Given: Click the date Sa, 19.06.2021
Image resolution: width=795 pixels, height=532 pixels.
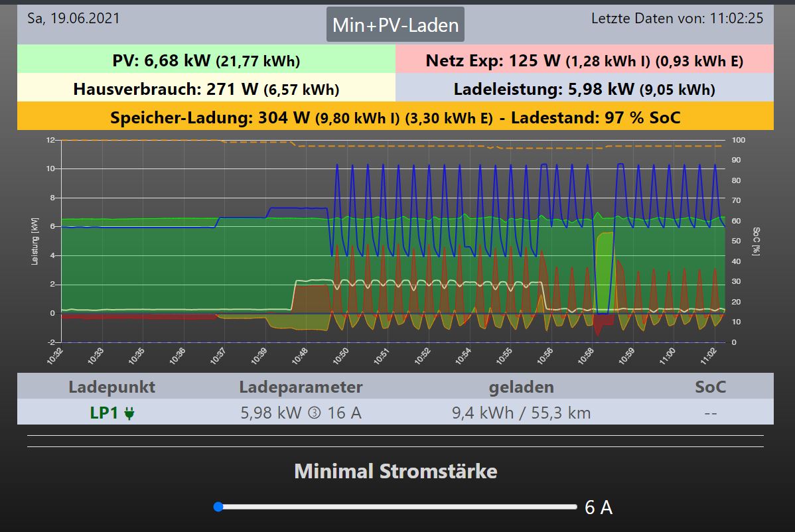Looking at the screenshot, I should click(74, 19).
